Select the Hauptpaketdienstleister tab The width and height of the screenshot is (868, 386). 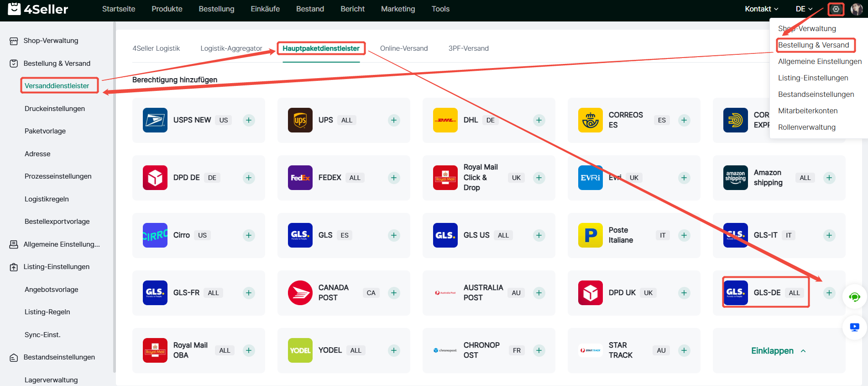(x=321, y=48)
